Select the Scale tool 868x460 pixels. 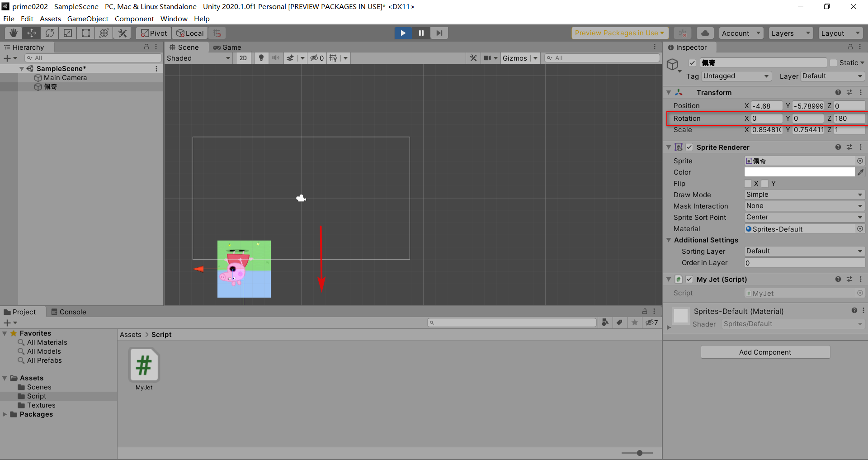pos(68,33)
